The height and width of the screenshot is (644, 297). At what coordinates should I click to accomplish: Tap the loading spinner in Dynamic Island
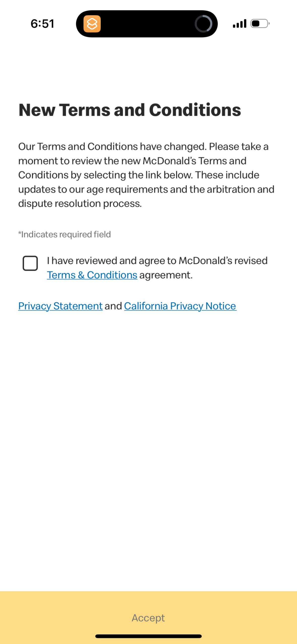click(x=203, y=24)
